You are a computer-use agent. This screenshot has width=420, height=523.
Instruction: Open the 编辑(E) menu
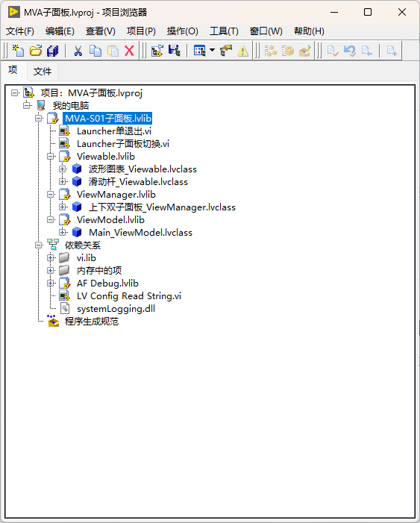coord(60,31)
